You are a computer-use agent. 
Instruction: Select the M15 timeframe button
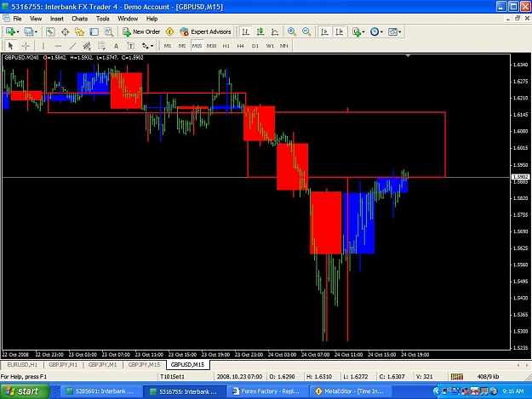(x=197, y=46)
